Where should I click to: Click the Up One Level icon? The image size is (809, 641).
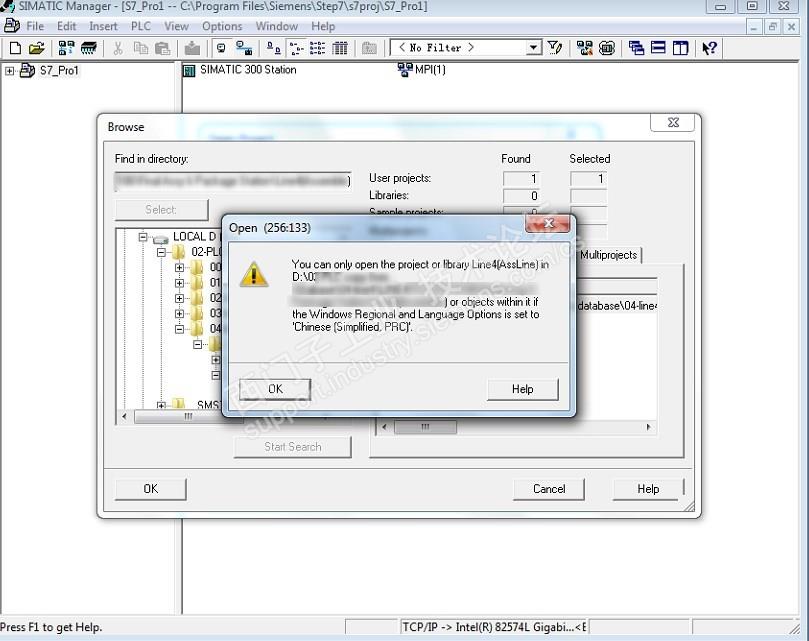pos(369,49)
